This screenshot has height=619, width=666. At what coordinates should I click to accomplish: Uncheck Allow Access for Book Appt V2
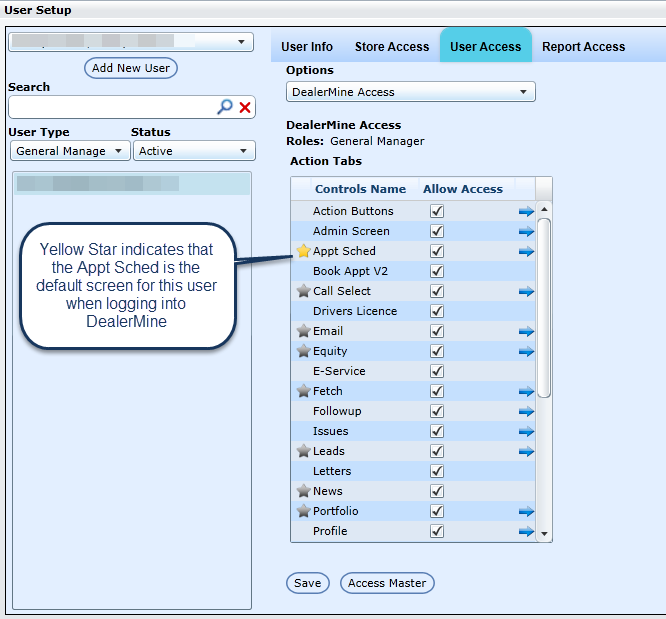click(x=437, y=271)
